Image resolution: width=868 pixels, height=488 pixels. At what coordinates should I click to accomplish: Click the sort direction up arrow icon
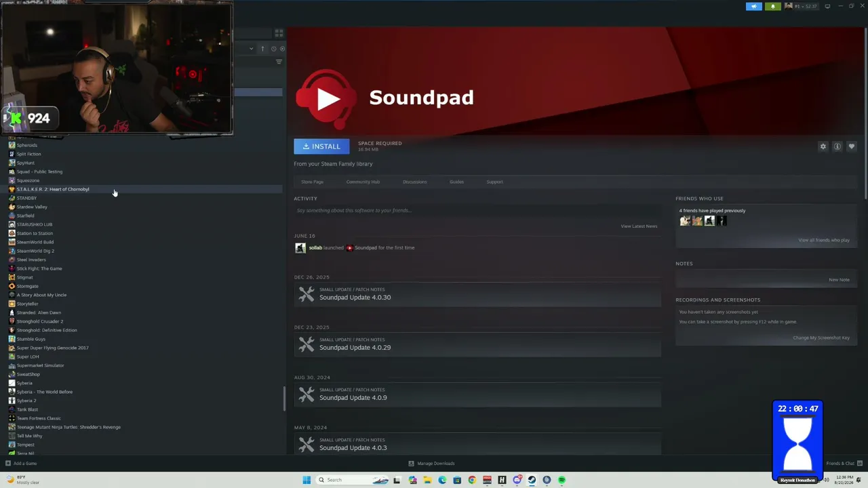point(262,49)
